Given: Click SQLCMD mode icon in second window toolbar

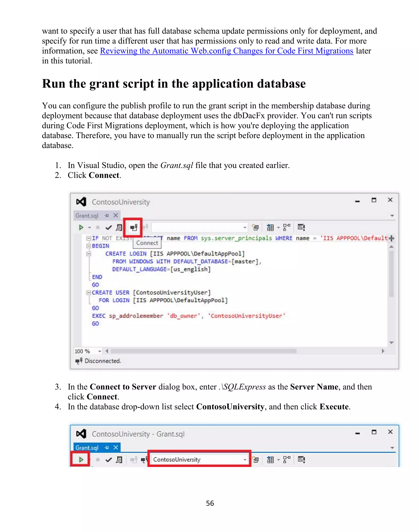Looking at the screenshot, I should pyautogui.click(x=255, y=459).
